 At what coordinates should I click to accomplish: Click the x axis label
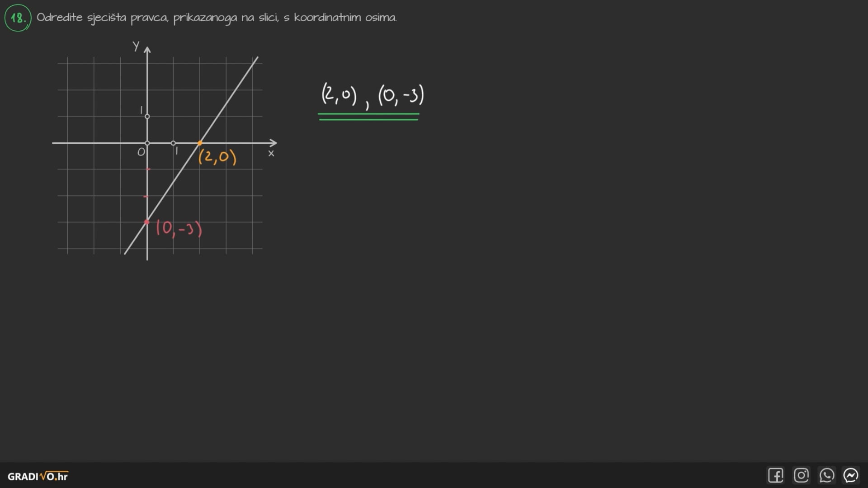point(271,154)
